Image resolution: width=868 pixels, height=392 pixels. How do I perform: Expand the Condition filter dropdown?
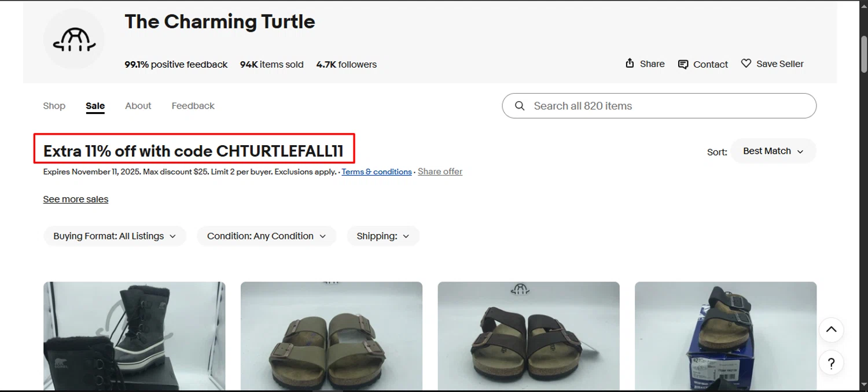266,236
